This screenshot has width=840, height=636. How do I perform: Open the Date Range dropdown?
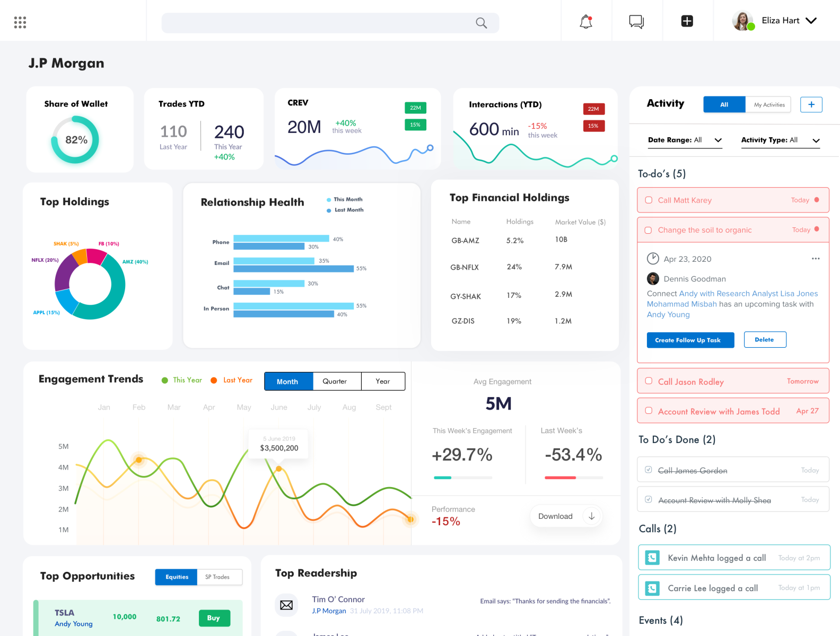pos(685,140)
